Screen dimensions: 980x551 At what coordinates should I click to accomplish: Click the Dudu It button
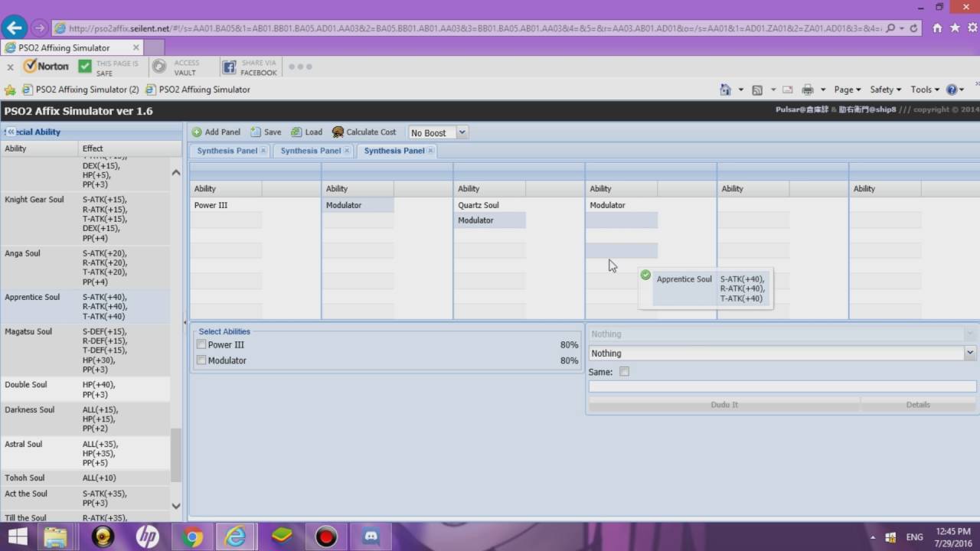click(724, 404)
